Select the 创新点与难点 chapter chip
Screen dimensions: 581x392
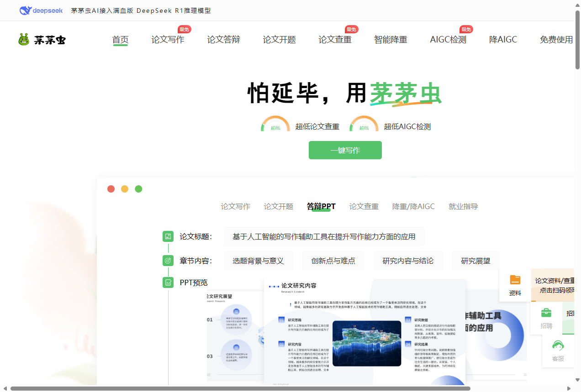pos(333,261)
